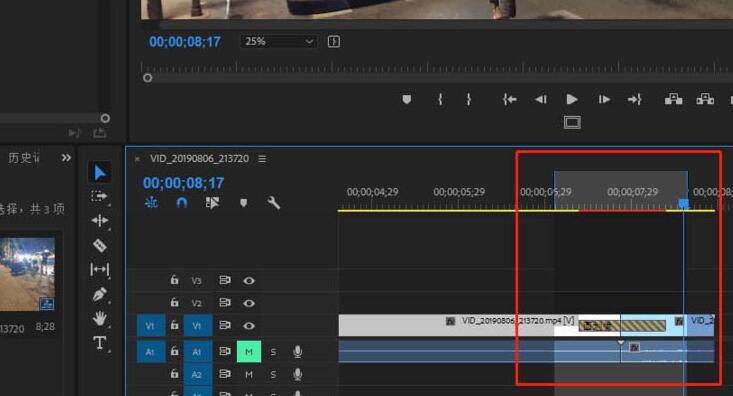The image size is (733, 396).
Task: Toggle sync lock on A1
Action: (x=225, y=351)
